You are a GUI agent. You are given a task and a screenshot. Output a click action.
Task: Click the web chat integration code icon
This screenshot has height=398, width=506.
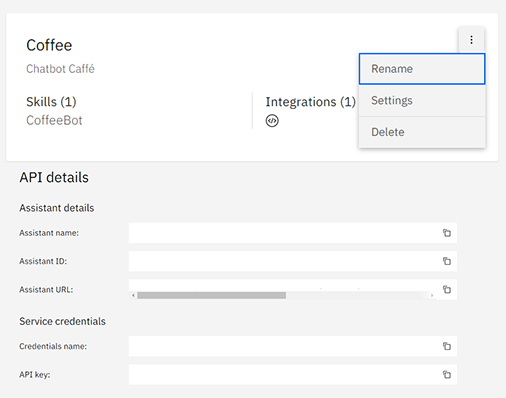point(272,121)
